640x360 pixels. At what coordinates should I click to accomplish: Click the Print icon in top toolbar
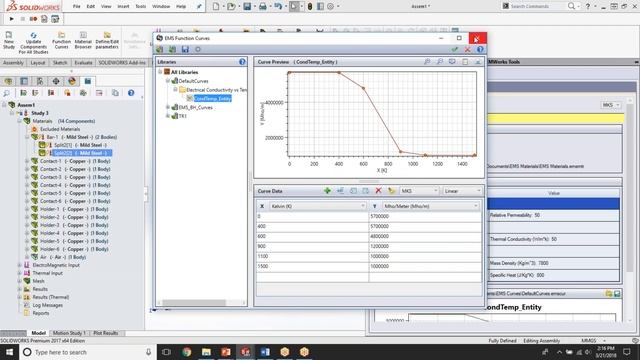[x=262, y=6]
